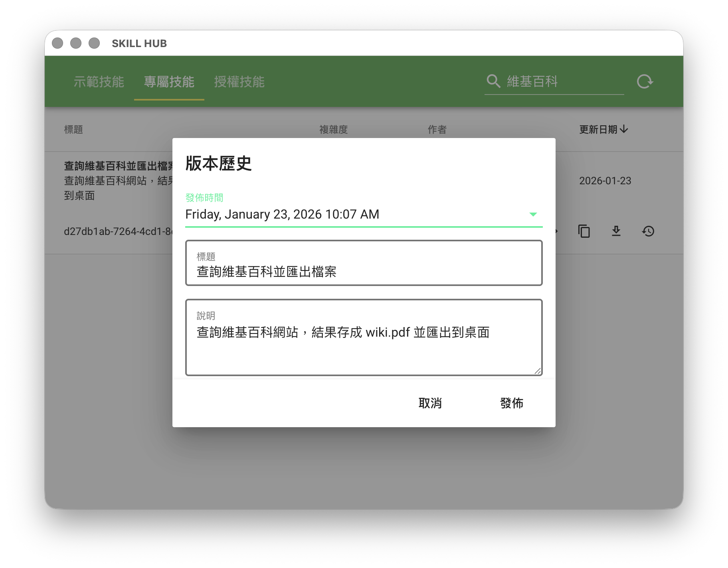Click the copy skill icon
Image resolution: width=728 pixels, height=568 pixels.
pyautogui.click(x=584, y=231)
